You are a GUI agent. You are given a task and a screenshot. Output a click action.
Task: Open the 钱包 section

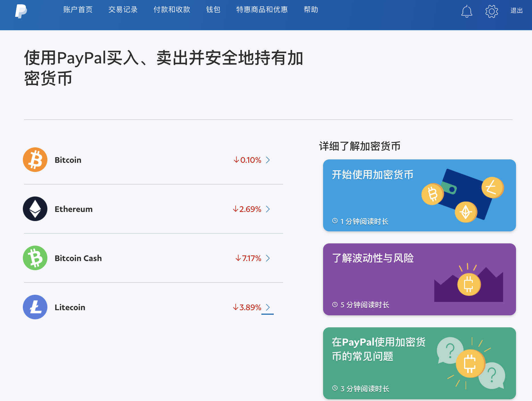tap(212, 9)
